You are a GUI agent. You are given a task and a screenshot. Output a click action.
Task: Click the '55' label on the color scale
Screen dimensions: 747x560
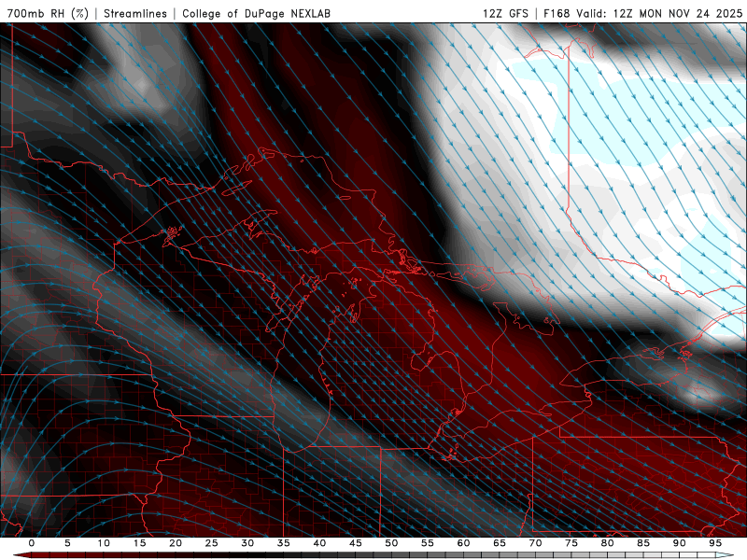pyautogui.click(x=428, y=543)
